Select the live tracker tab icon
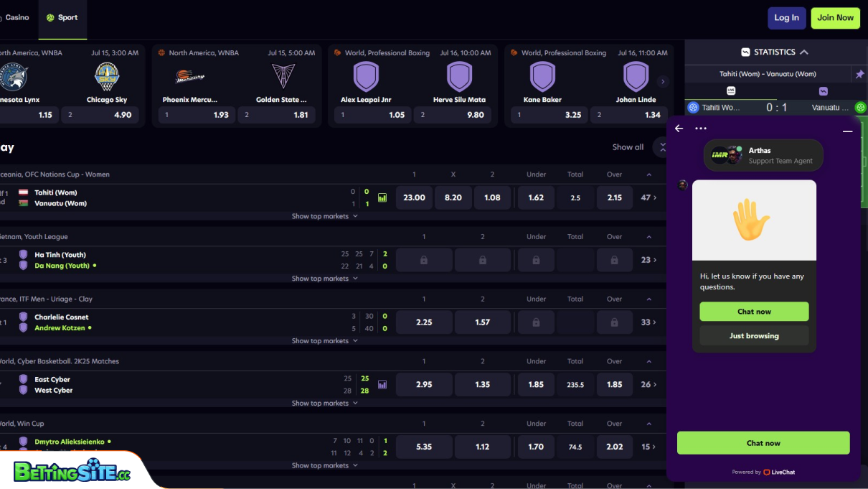 [731, 91]
